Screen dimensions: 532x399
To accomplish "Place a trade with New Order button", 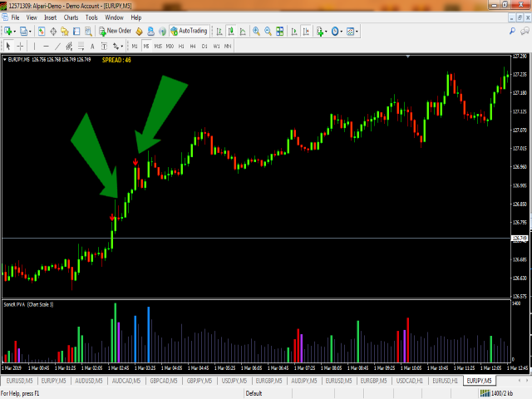I will pos(116,32).
